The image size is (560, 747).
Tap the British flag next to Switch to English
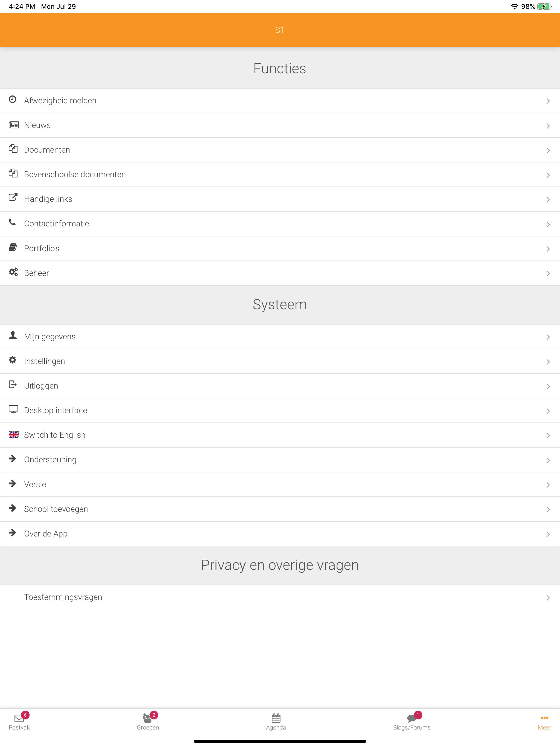13,435
